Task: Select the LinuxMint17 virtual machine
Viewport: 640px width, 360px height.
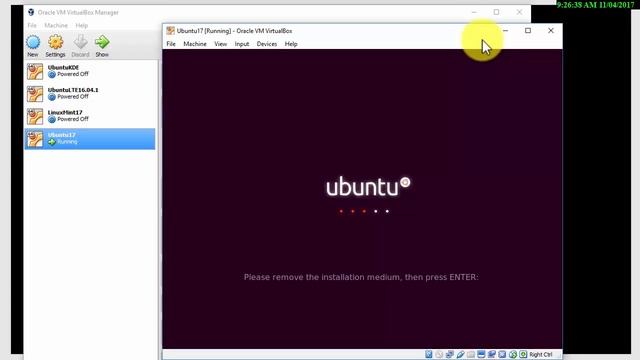Action: pyautogui.click(x=90, y=116)
